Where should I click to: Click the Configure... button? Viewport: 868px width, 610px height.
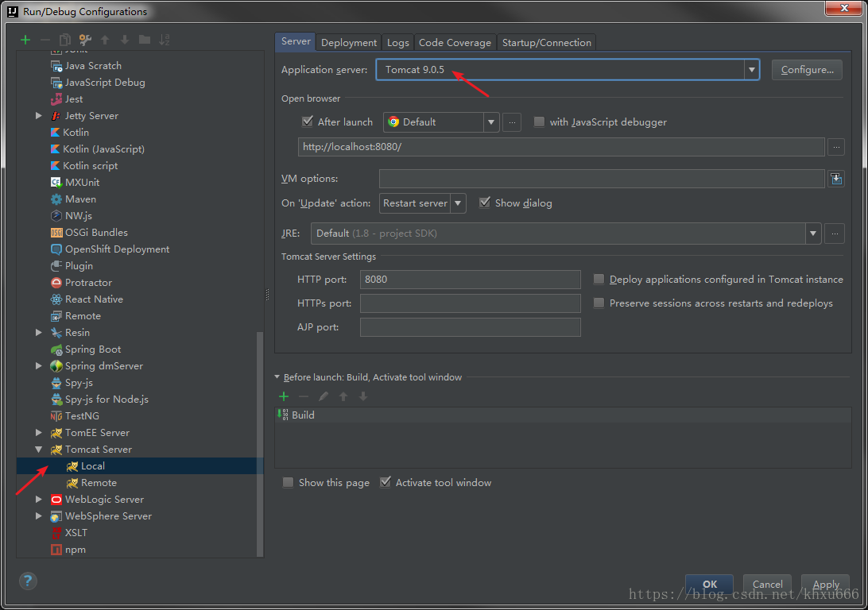[x=807, y=70]
